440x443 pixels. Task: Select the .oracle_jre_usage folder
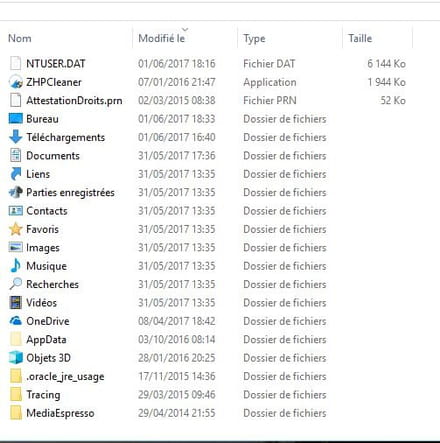point(65,376)
